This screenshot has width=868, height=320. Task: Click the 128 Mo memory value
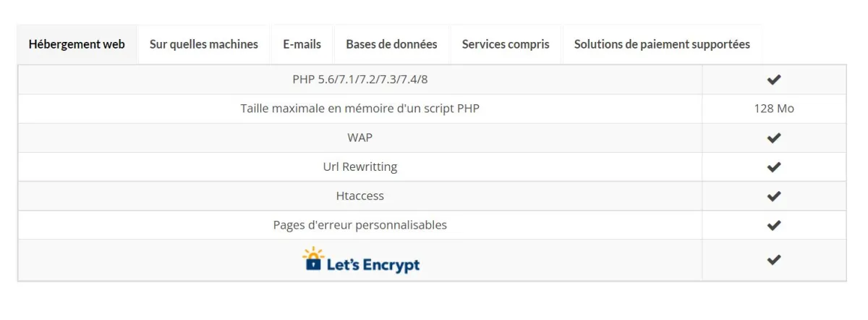tap(773, 109)
